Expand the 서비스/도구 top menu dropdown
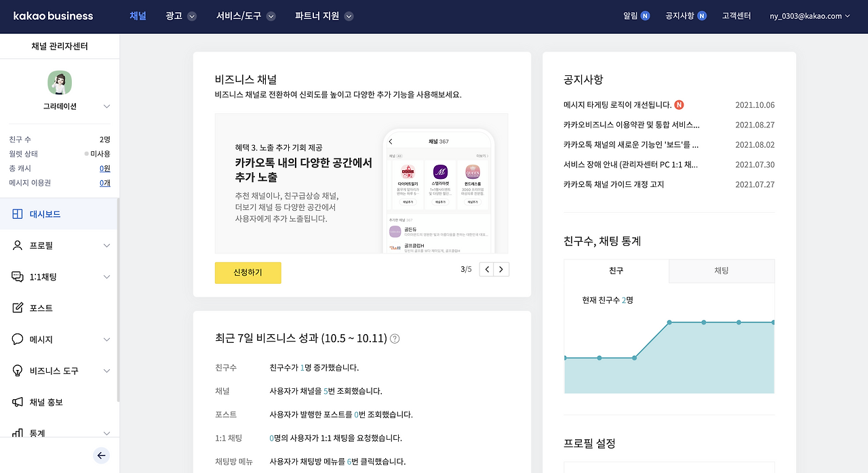Screen dimensions: 868x473 click(271, 16)
